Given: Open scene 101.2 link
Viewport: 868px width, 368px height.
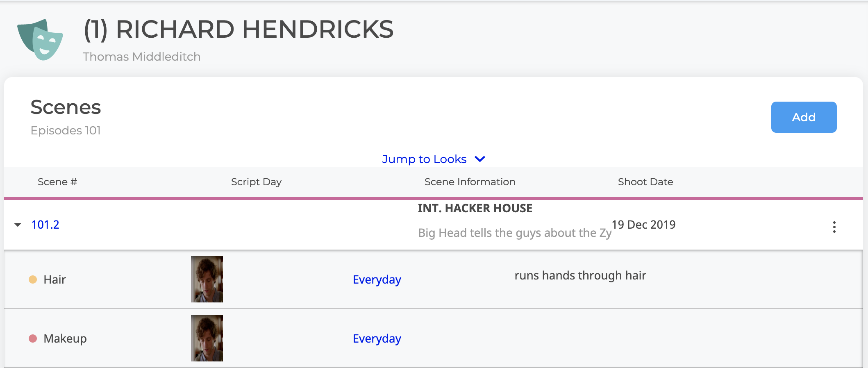Looking at the screenshot, I should coord(45,225).
